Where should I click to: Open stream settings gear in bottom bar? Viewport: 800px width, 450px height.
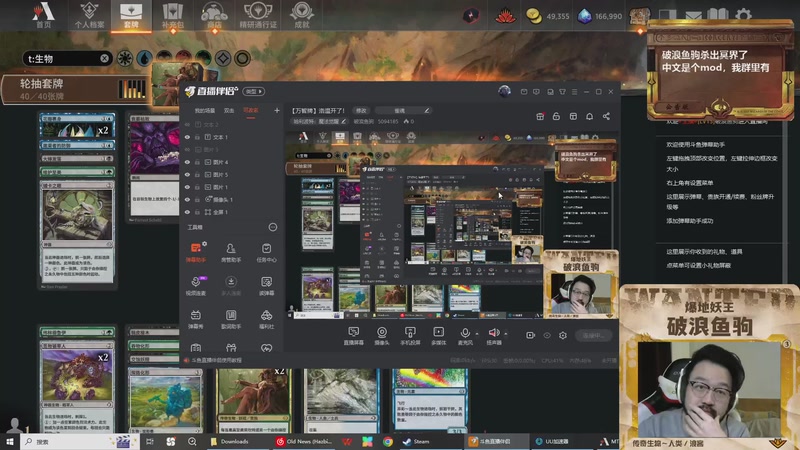tap(563, 335)
